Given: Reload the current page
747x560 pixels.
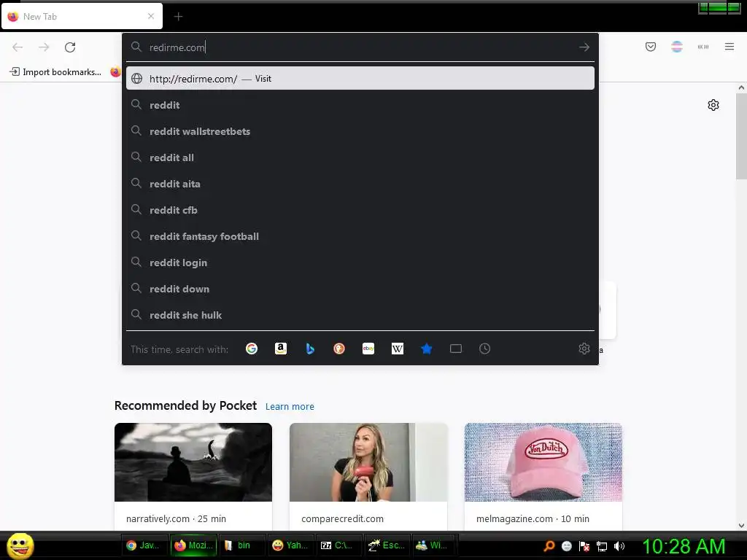Looking at the screenshot, I should pyautogui.click(x=70, y=47).
